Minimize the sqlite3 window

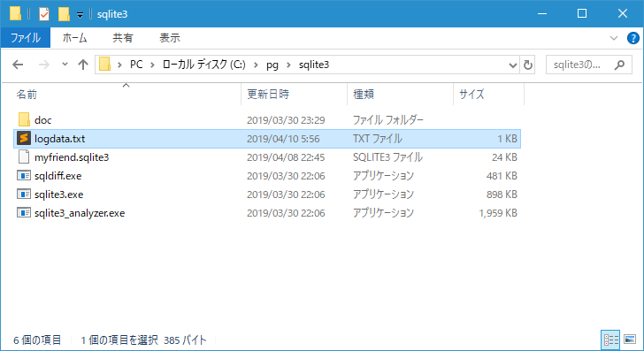tap(541, 13)
